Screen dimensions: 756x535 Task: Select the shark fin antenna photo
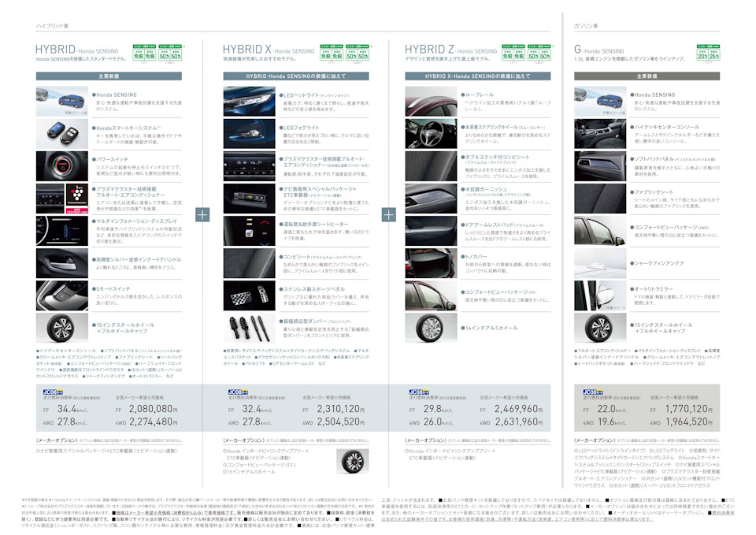pyautogui.click(x=600, y=263)
